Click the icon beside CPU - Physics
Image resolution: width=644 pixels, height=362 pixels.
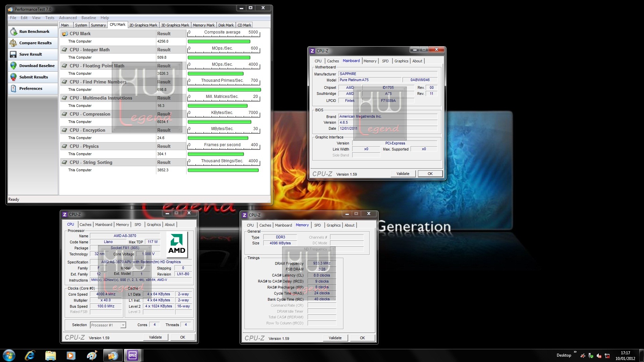click(65, 146)
